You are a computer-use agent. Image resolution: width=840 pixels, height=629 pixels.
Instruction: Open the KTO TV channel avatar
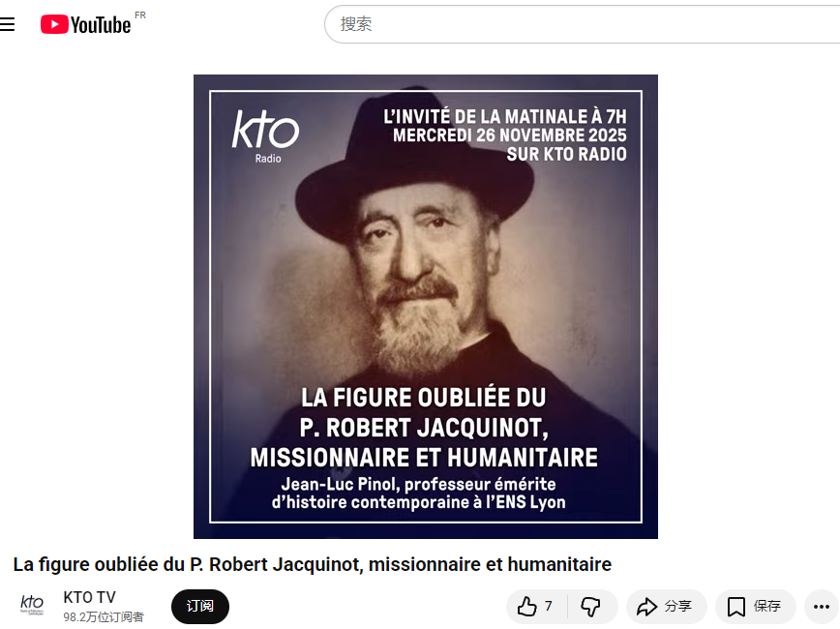[32, 606]
